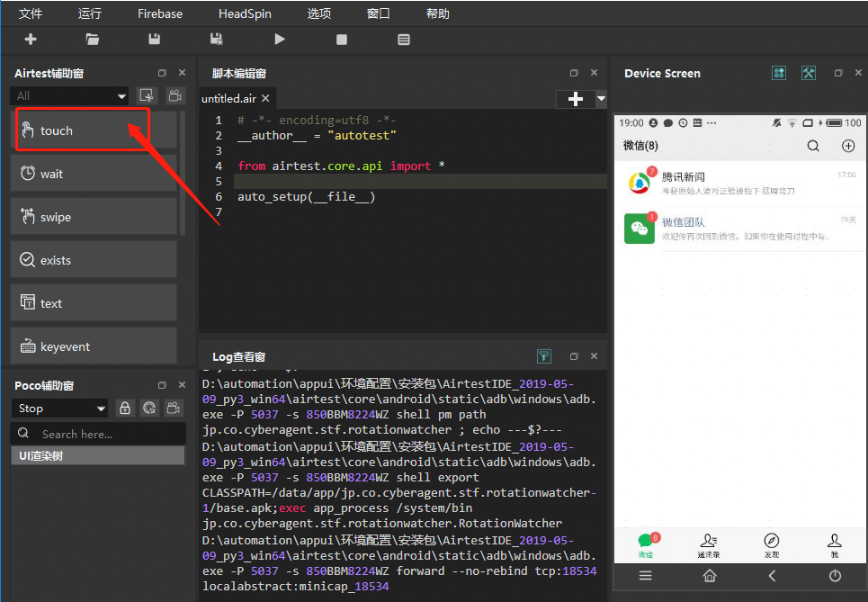Run the script with the play button
Viewport: 868px width, 602px height.
[x=280, y=40]
